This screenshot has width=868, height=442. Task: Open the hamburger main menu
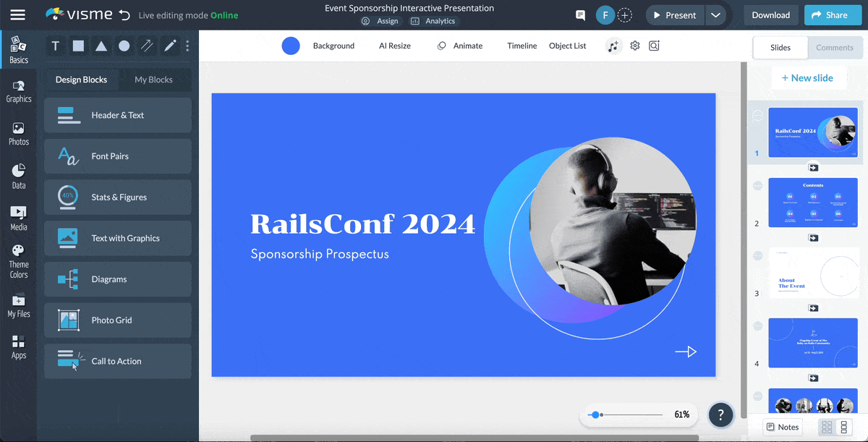[17, 15]
